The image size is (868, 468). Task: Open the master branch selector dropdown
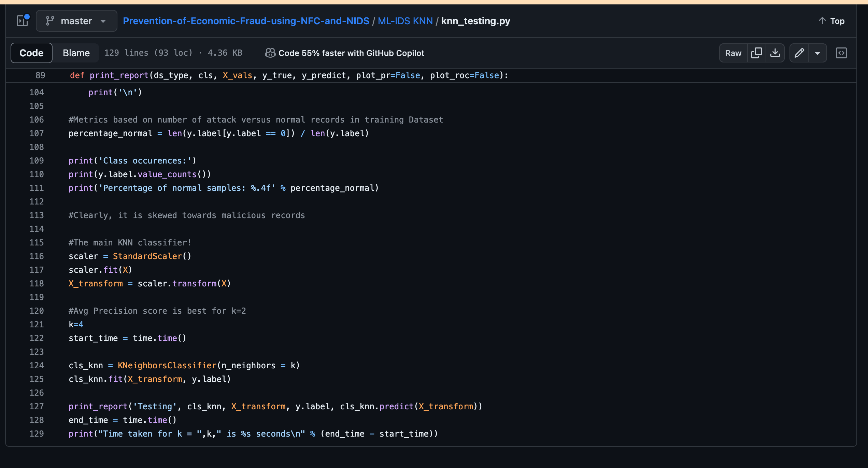pyautogui.click(x=76, y=21)
